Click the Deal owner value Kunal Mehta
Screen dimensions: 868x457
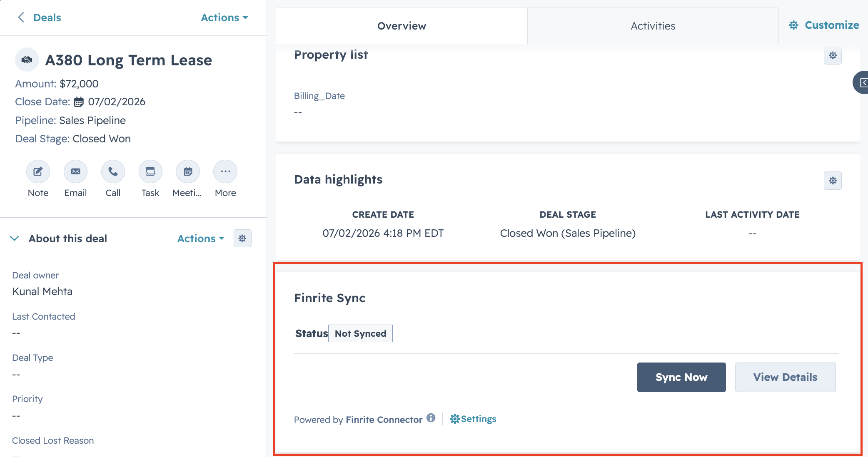coord(42,291)
